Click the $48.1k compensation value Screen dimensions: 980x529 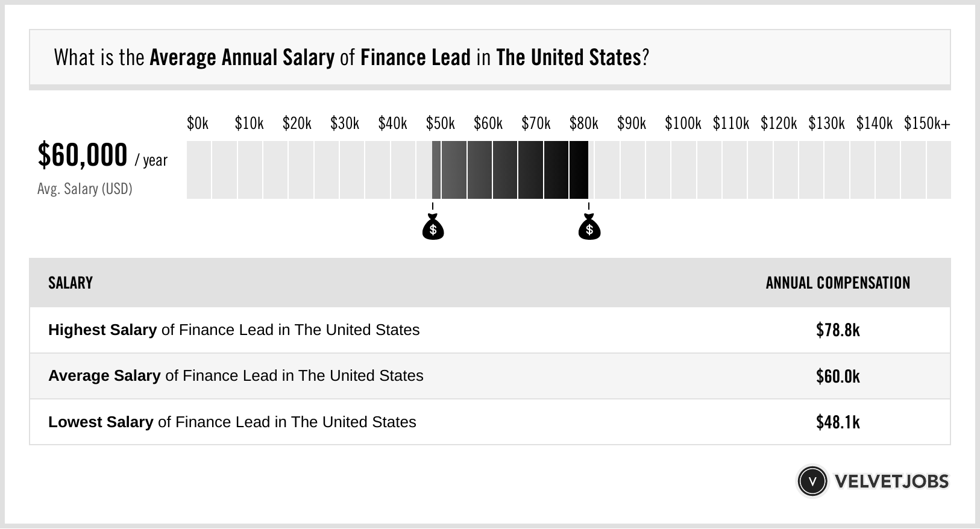pos(838,422)
